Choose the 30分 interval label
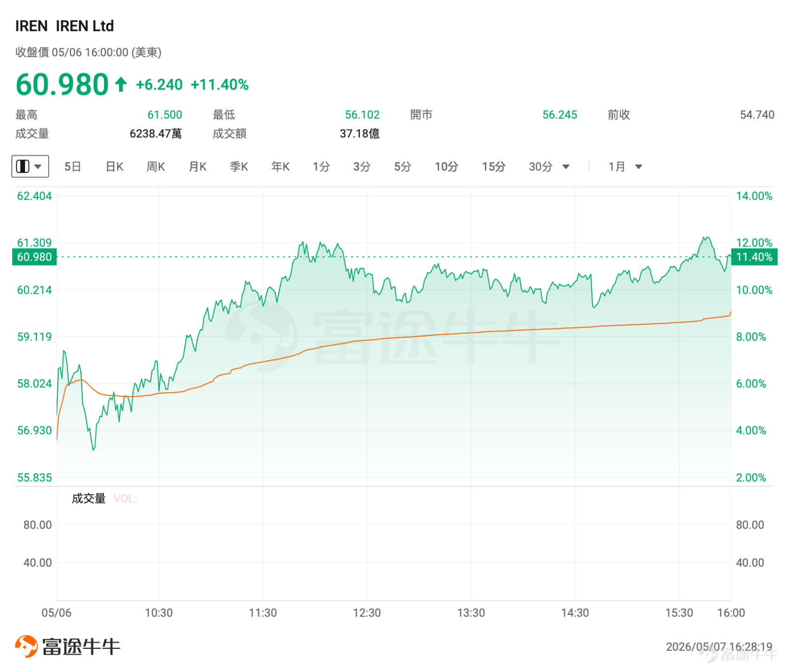The height and width of the screenshot is (672, 788). [x=541, y=167]
